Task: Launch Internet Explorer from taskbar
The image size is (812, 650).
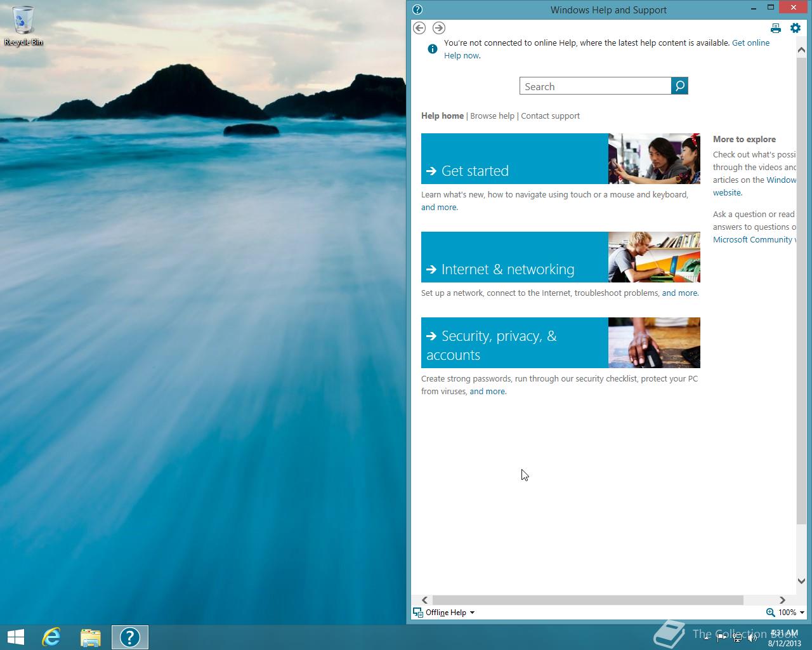Action: click(51, 637)
